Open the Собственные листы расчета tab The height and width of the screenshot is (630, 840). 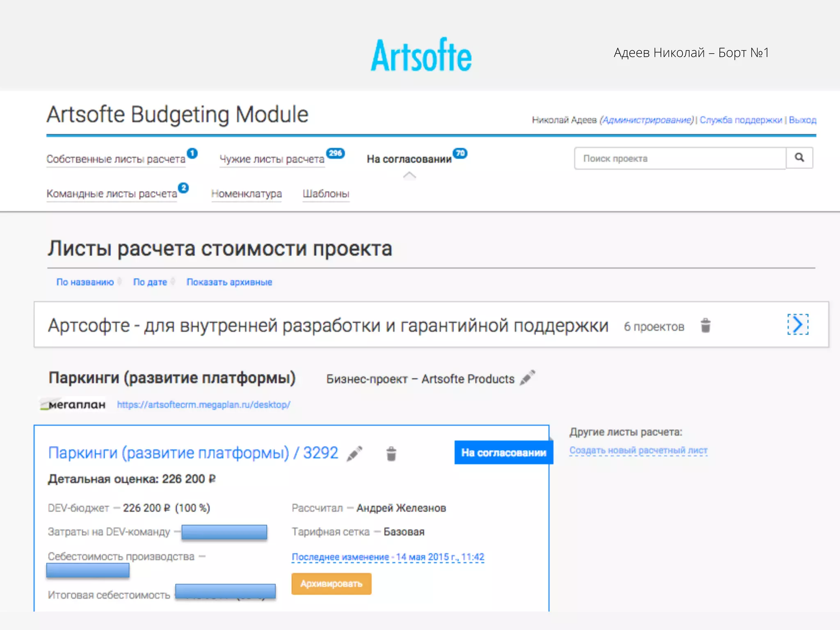pyautogui.click(x=116, y=159)
